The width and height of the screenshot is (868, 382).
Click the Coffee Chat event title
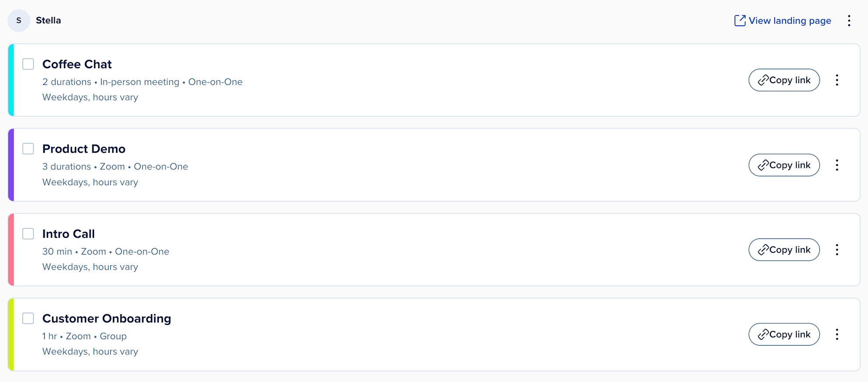point(77,64)
